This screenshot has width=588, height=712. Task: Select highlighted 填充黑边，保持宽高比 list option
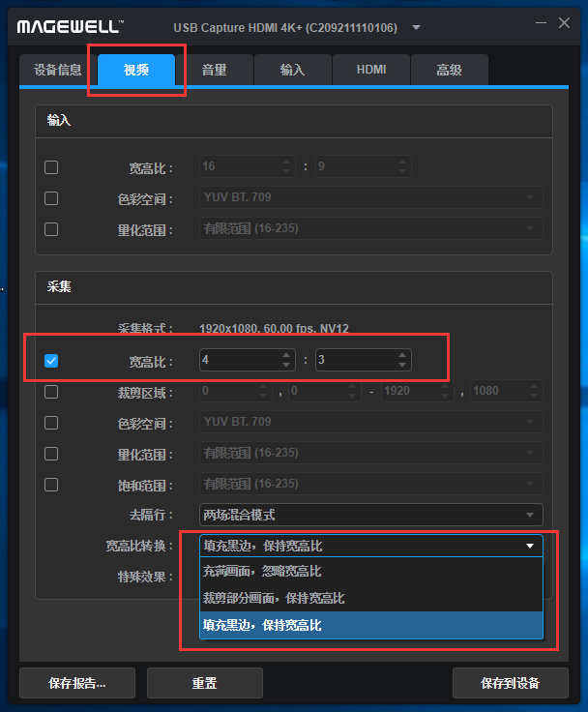(x=371, y=625)
